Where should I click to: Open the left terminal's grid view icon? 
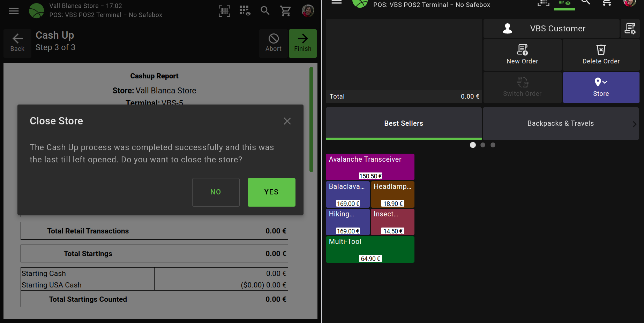click(x=245, y=11)
